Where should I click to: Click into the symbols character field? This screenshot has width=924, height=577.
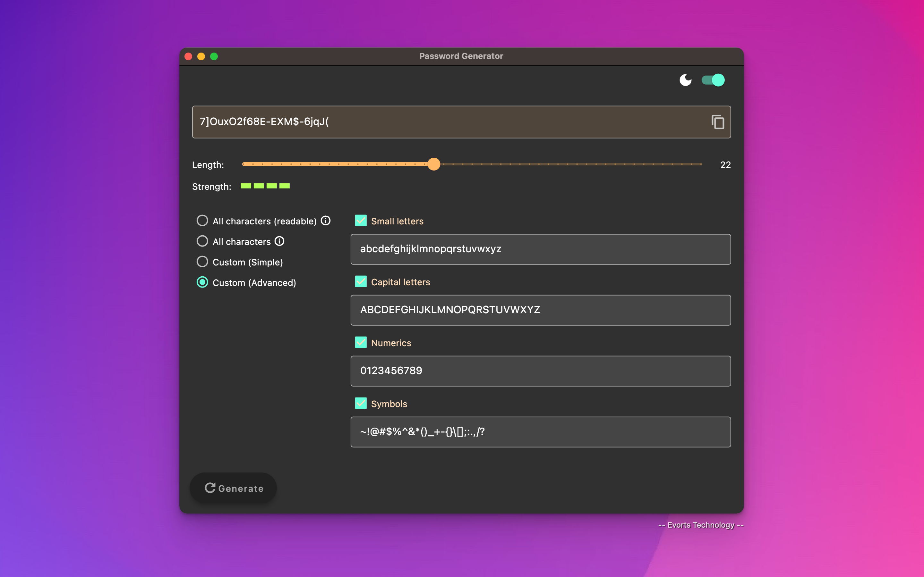pos(540,432)
